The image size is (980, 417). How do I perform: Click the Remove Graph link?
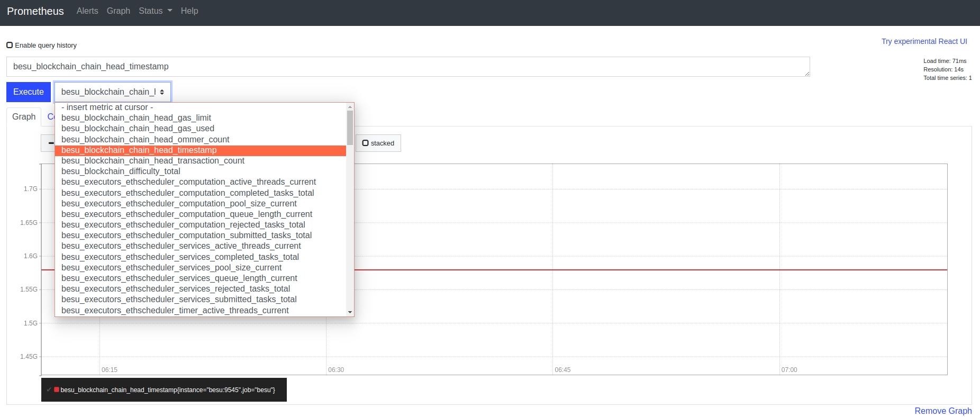[x=943, y=411]
